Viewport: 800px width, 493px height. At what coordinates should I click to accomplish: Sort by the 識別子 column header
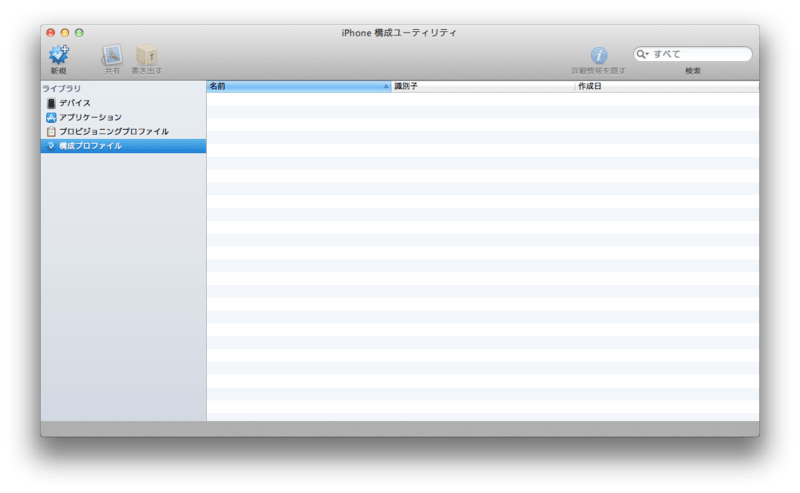(x=482, y=87)
